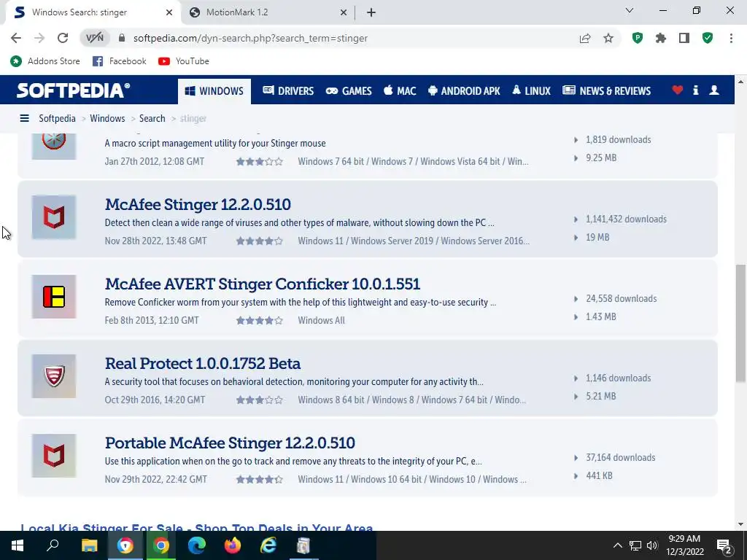Open the Addons Store bookmark
Image resolution: width=747 pixels, height=560 pixels.
pos(45,61)
